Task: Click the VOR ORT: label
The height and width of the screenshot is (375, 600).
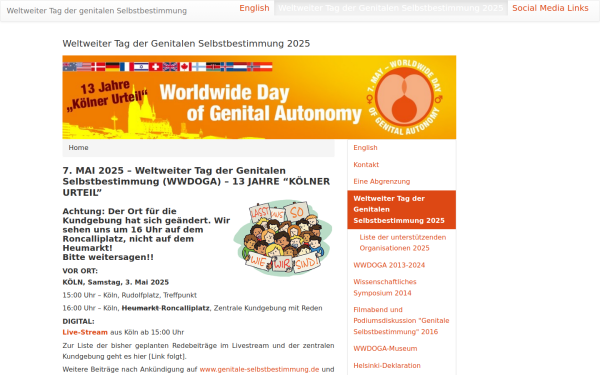Action: (80, 271)
